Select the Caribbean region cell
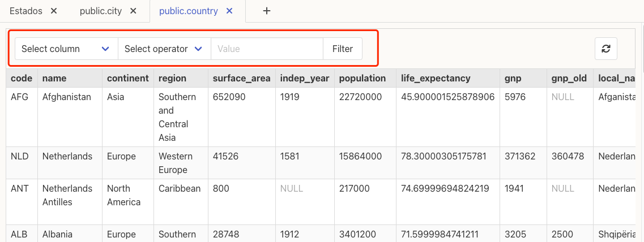The width and height of the screenshot is (644, 242). [x=181, y=202]
